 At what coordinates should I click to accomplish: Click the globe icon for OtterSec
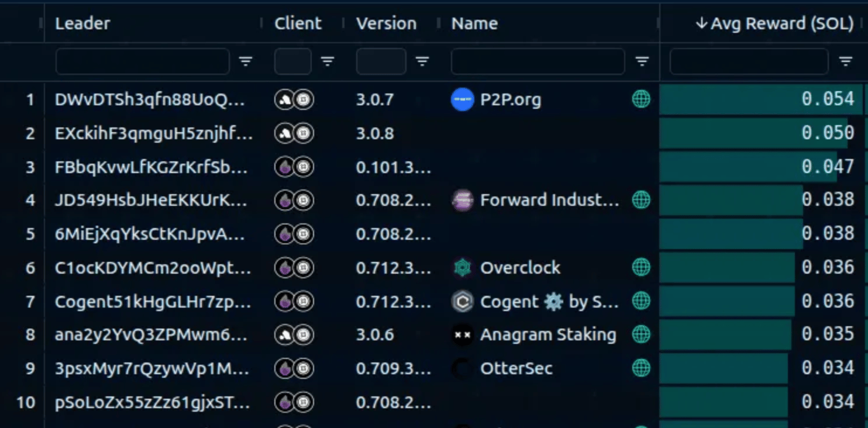coord(641,368)
